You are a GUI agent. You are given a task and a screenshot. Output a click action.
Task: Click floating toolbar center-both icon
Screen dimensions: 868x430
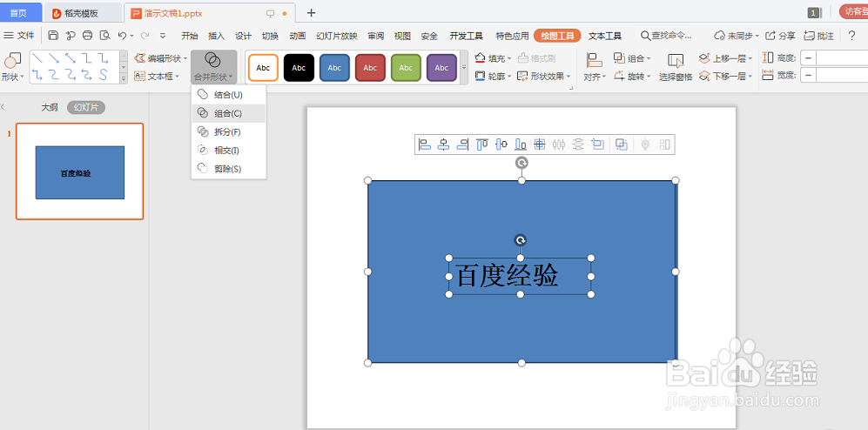tap(540, 144)
